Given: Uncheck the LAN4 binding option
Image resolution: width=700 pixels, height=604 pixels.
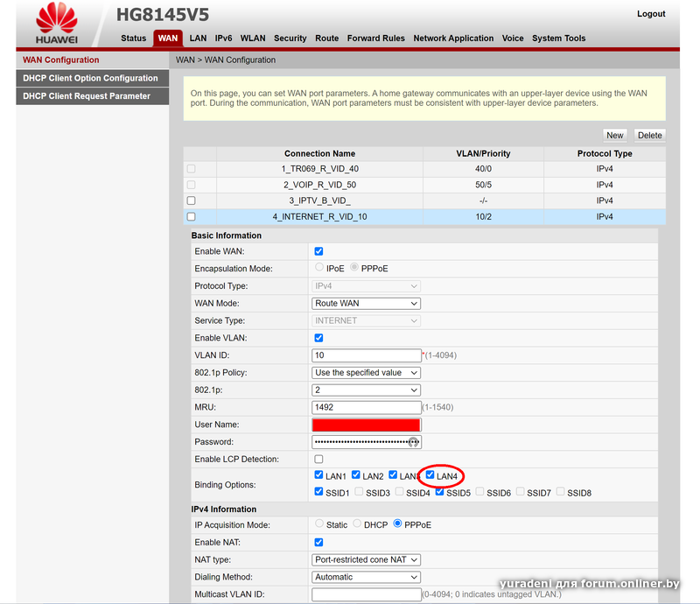Looking at the screenshot, I should 430,475.
